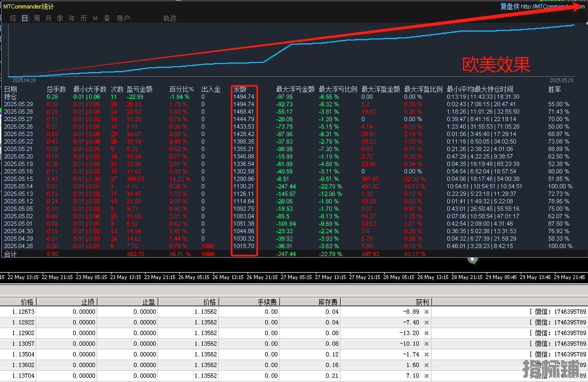Image resolution: width=588 pixels, height=382 pixels.
Task: Click the order price 1.12902
Action: tap(23, 333)
